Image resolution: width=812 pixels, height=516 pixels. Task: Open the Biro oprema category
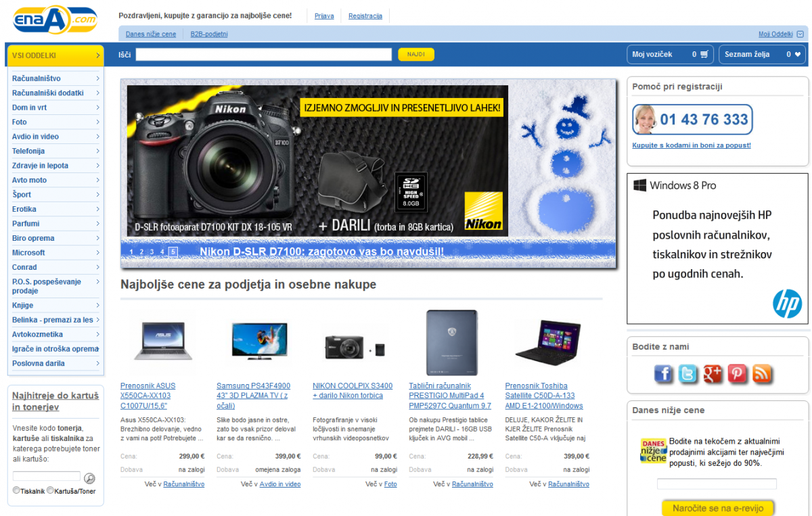pyautogui.click(x=55, y=239)
